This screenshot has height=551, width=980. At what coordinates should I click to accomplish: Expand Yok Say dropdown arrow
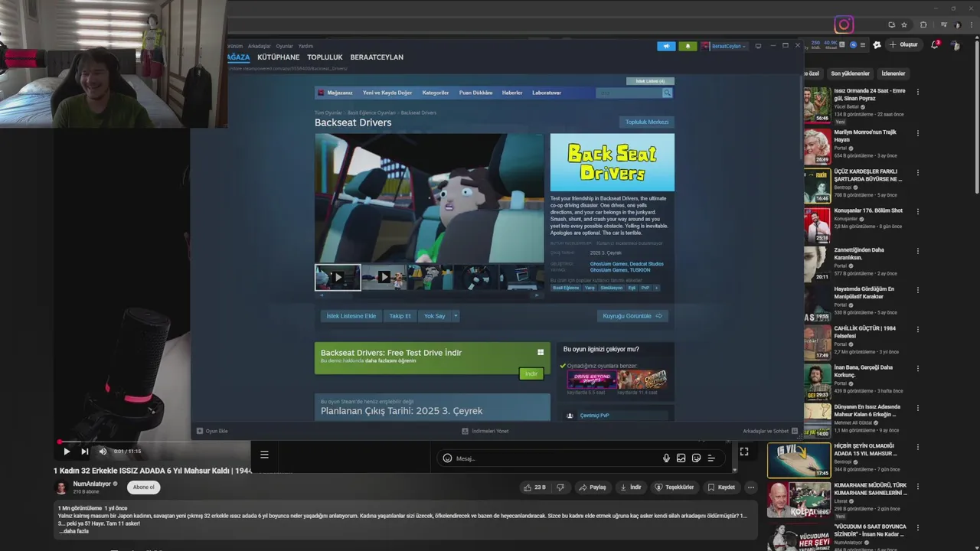tap(456, 316)
